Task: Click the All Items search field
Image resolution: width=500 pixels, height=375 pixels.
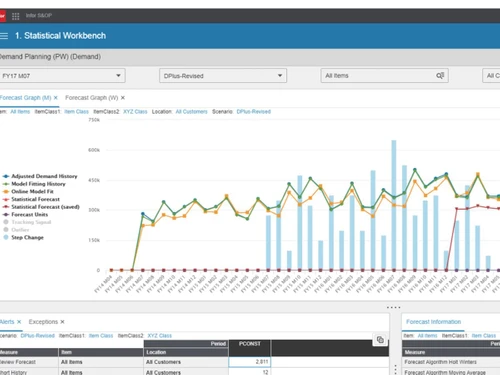Action: (x=384, y=76)
